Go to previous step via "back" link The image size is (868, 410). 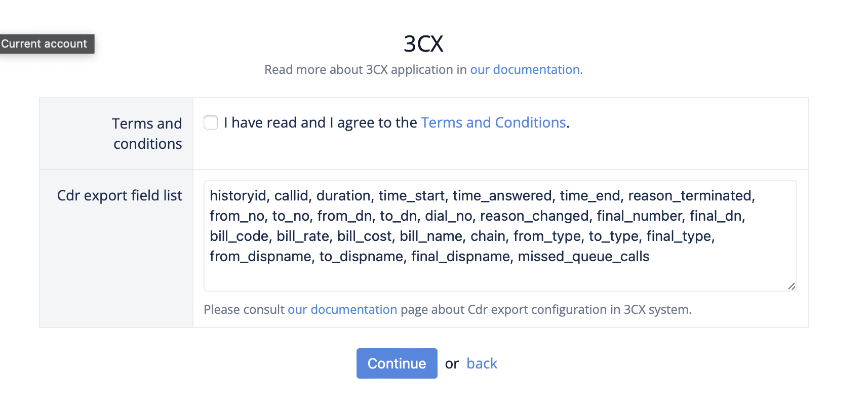pyautogui.click(x=482, y=363)
